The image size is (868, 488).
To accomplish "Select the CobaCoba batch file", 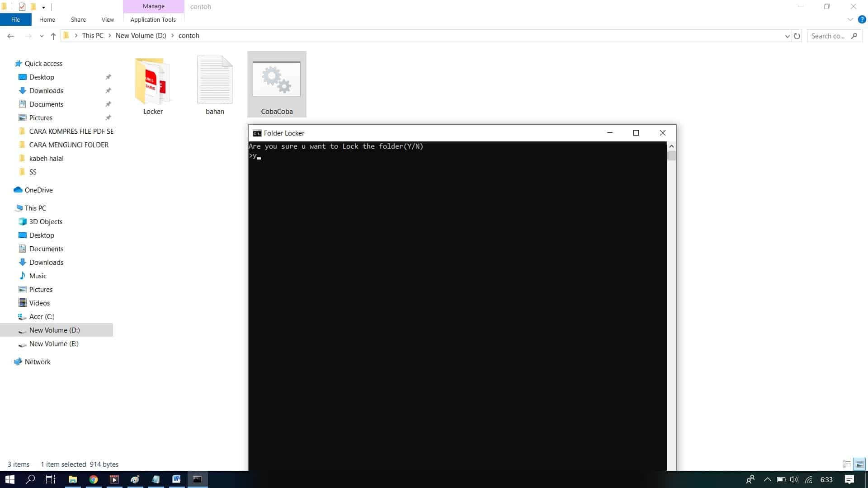I will click(x=277, y=85).
